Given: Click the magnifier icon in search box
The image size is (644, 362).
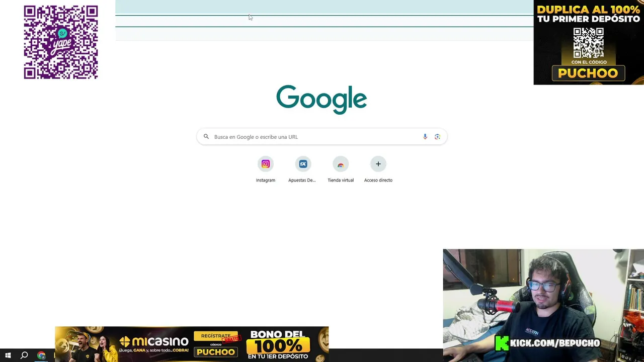Looking at the screenshot, I should [206, 137].
